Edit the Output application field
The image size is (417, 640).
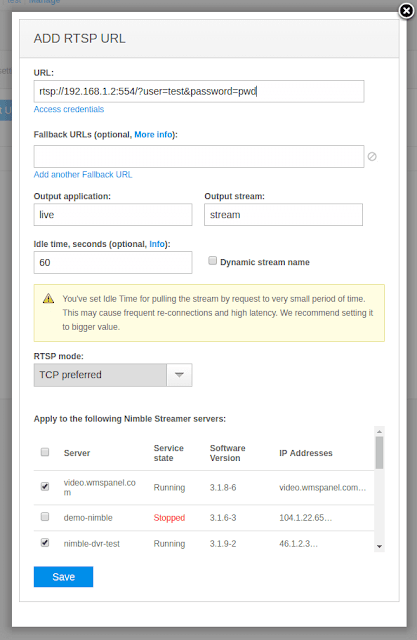pos(113,215)
